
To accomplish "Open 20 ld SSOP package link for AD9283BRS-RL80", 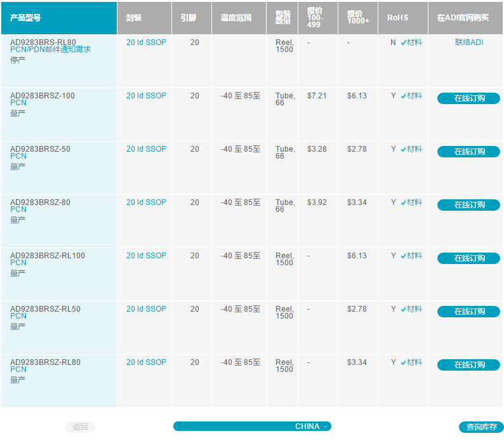I will point(146,43).
